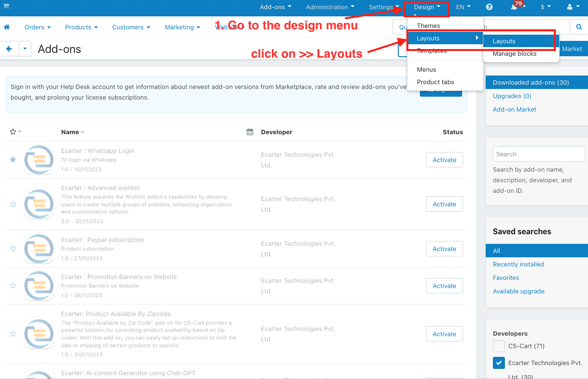This screenshot has height=379, width=588.
Task: Click the shopping cart icon in top bar
Action: click(6, 6)
